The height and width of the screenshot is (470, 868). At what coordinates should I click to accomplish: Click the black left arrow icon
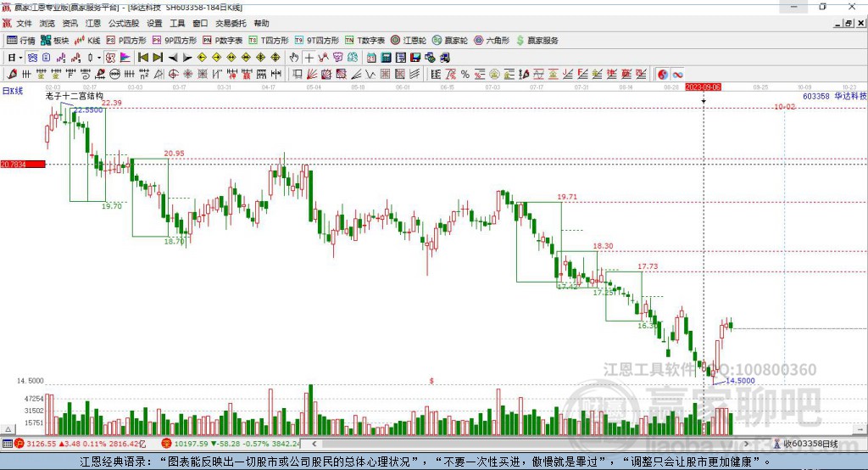173,58
